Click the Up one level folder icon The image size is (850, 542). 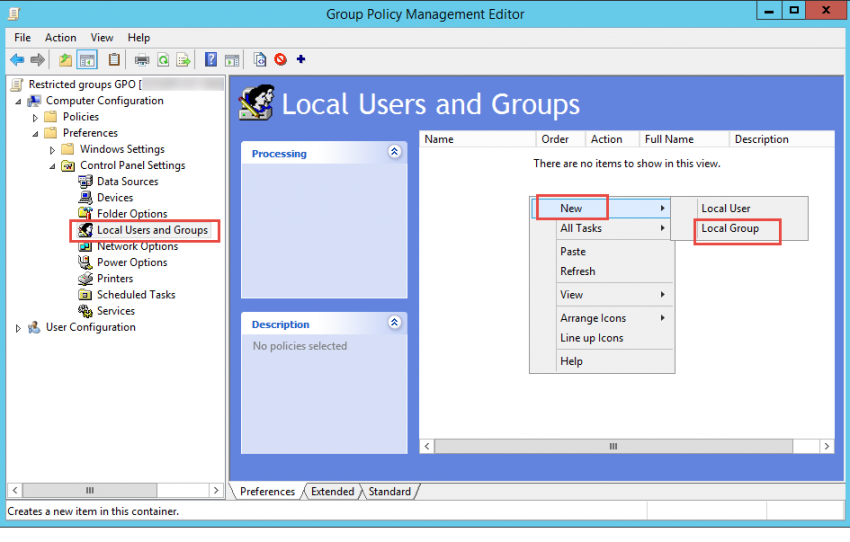(65, 59)
